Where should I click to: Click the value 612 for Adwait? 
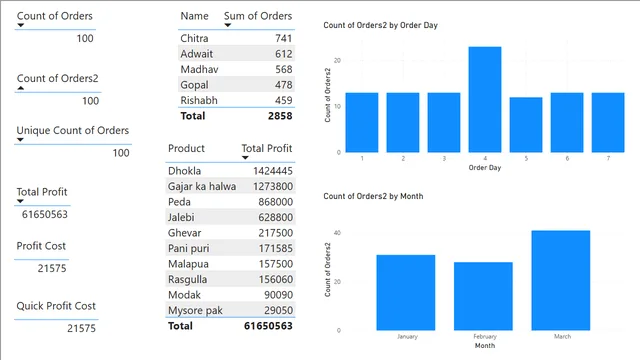tap(283, 54)
